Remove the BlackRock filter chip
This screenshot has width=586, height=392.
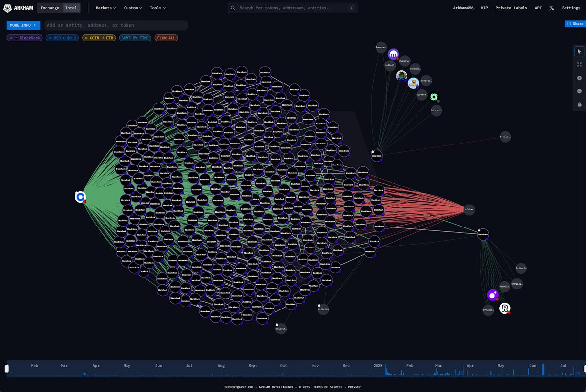(x=11, y=38)
